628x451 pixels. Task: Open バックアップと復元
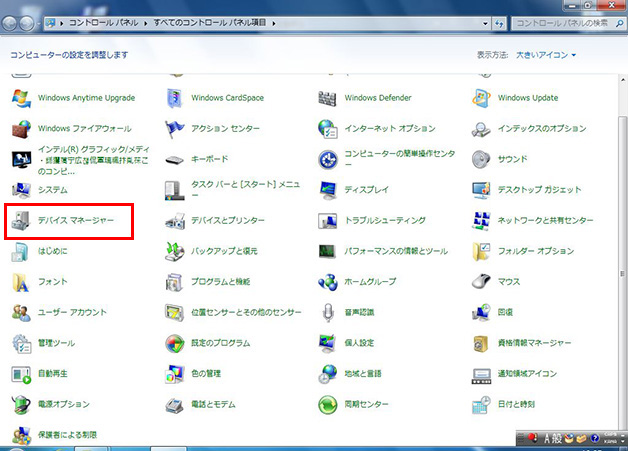211,251
